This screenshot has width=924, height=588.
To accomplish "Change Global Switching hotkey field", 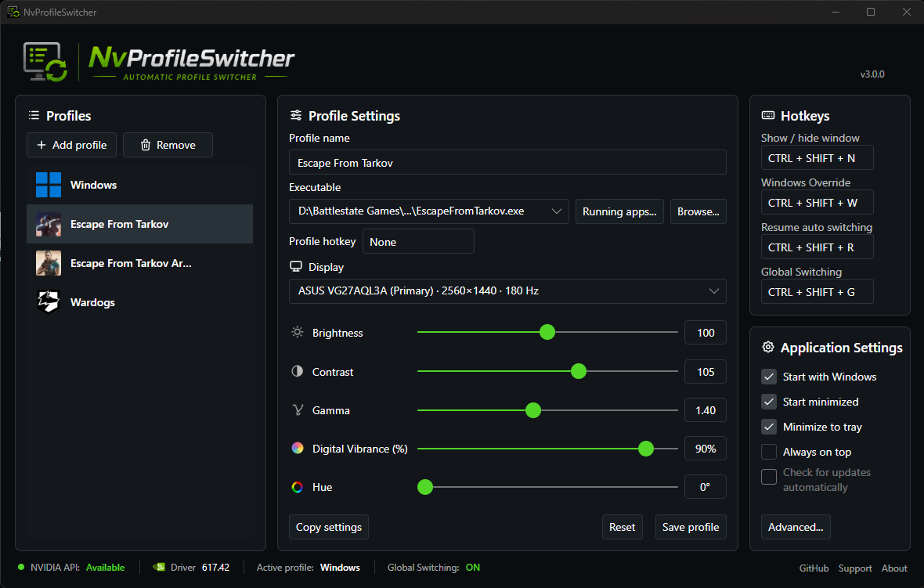I will [818, 291].
